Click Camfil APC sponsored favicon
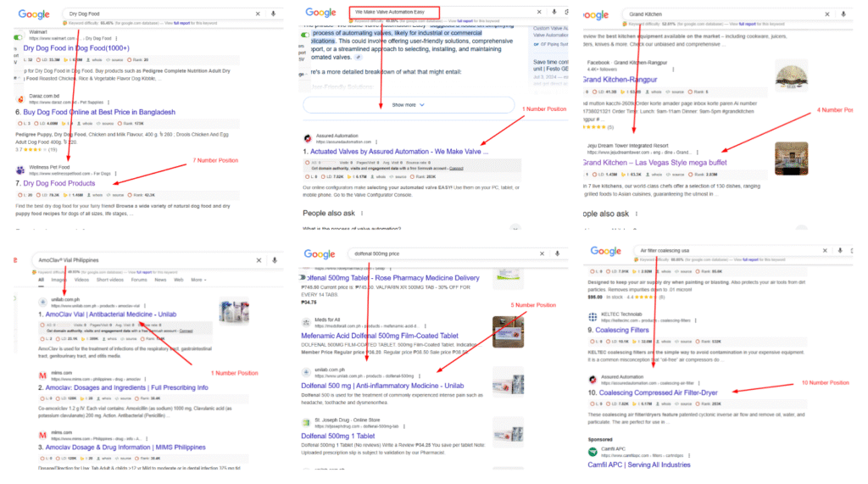 [x=593, y=452]
